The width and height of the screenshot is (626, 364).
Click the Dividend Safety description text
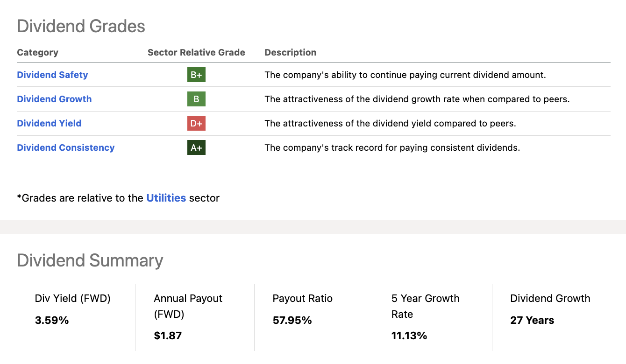(x=405, y=75)
